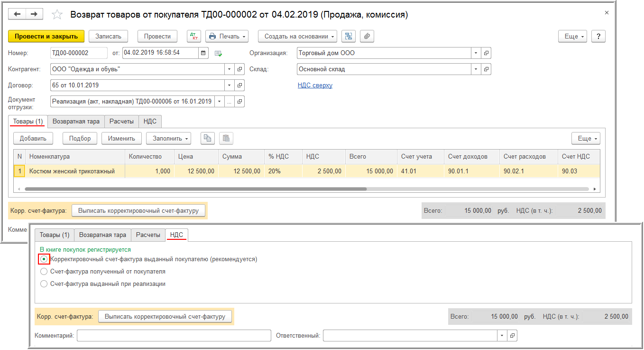Open the НДС сверху link
644x350 pixels.
tap(315, 85)
